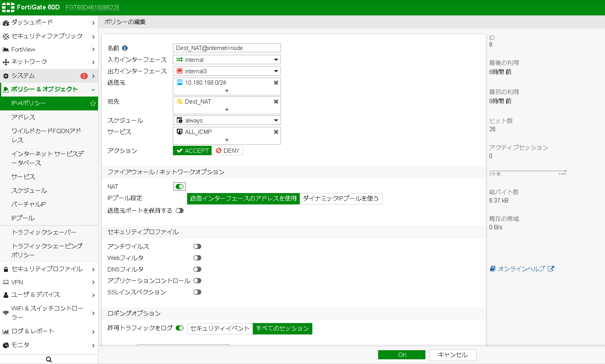Click the red system notification badge
The image size is (605, 364).
[84, 76]
